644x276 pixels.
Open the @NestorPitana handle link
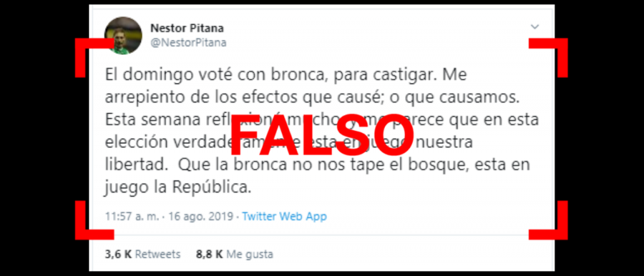coord(188,43)
